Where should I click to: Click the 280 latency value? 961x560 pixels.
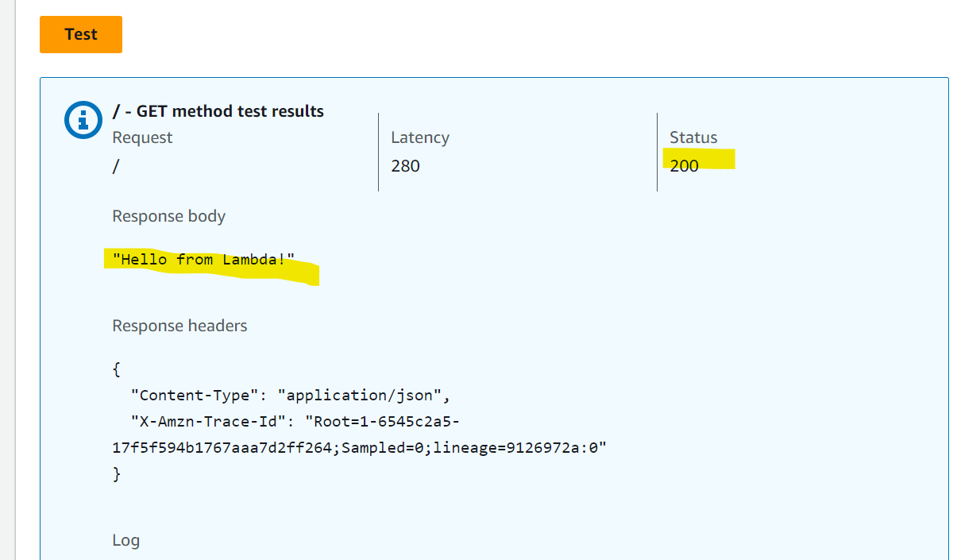point(405,166)
